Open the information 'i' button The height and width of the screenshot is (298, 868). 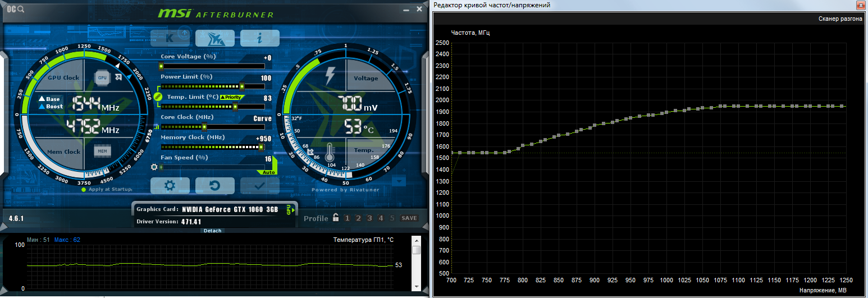point(259,38)
